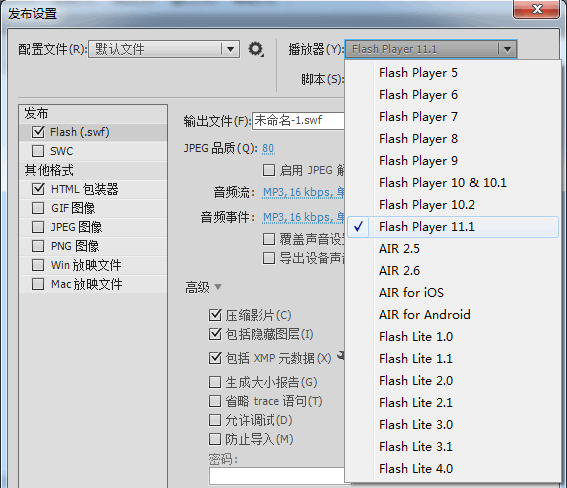567x488 pixels.
Task: Enable 允许调试 checkbox
Action: pyautogui.click(x=215, y=420)
